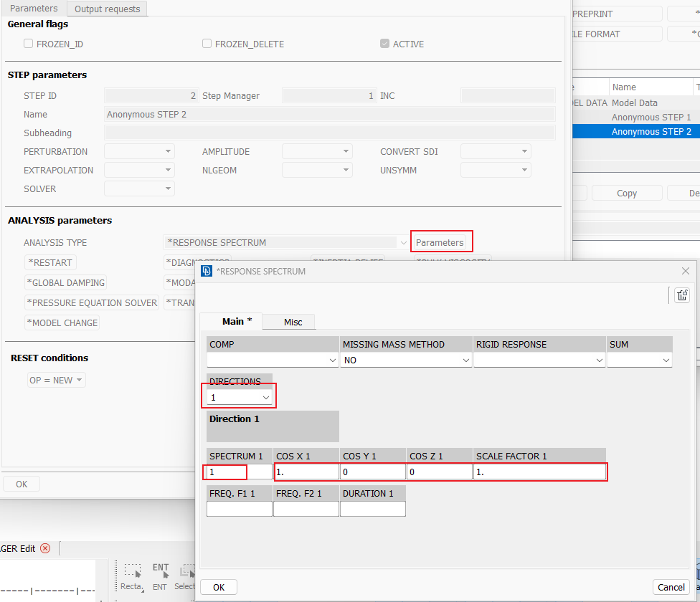Open the NLGEOM dropdown
Screen dimensions: 700x602
tap(317, 170)
